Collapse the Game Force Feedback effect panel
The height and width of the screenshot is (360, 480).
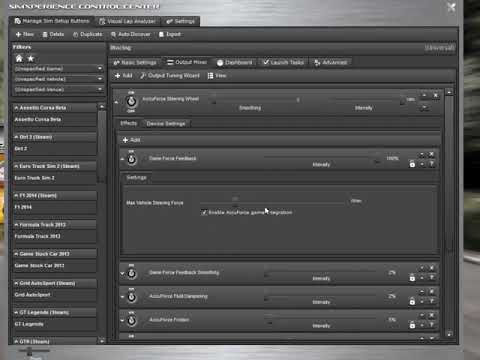pos(122,159)
